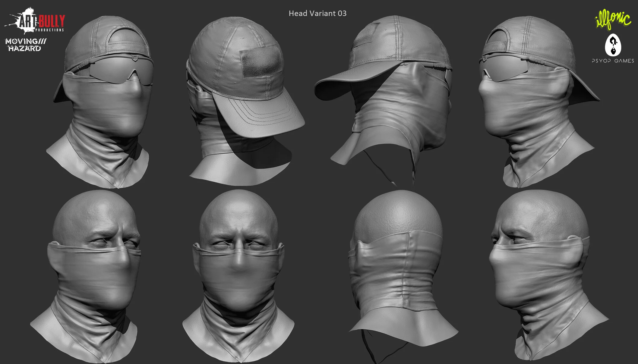This screenshot has width=638, height=364.
Task: Select the PSYOP GAMES text label
Action: tap(613, 61)
